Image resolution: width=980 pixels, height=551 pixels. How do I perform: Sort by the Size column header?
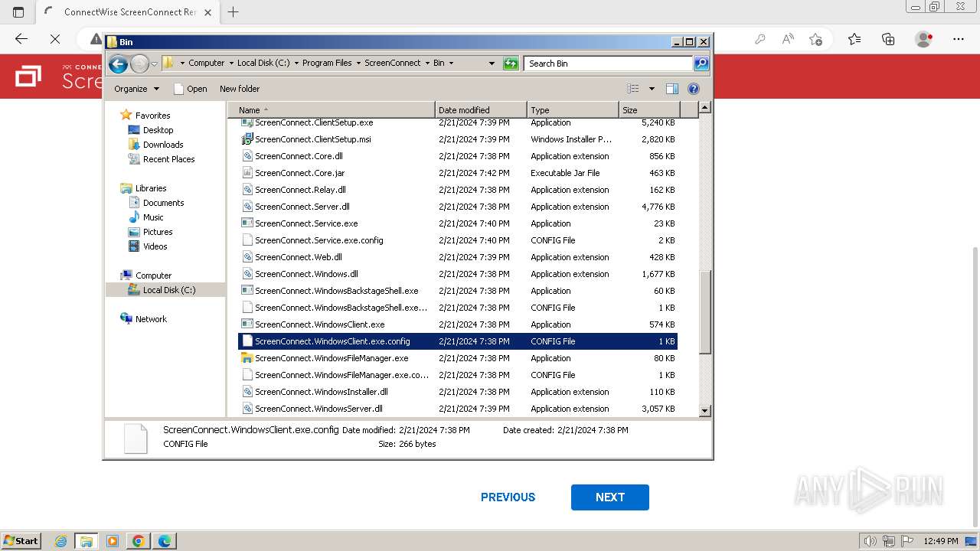648,110
